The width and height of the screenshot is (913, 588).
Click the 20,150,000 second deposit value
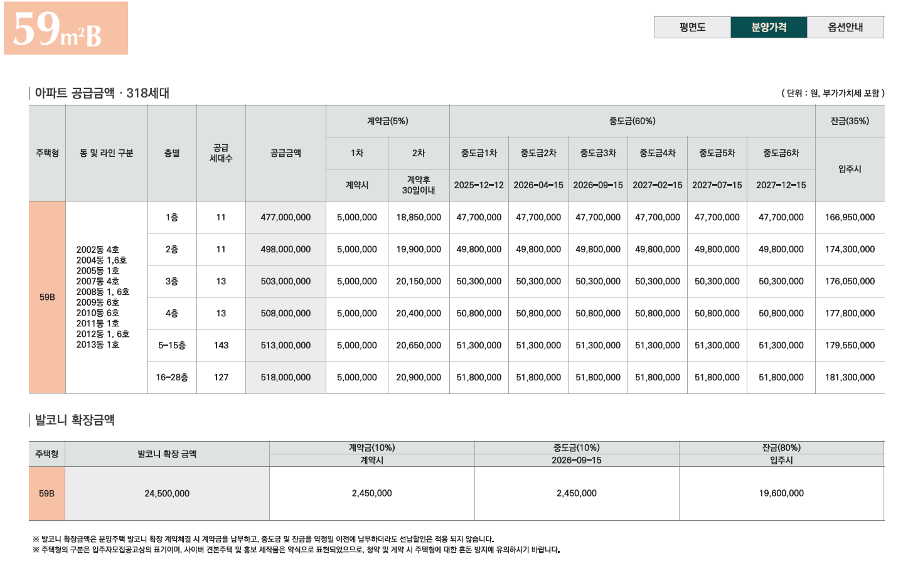click(419, 281)
